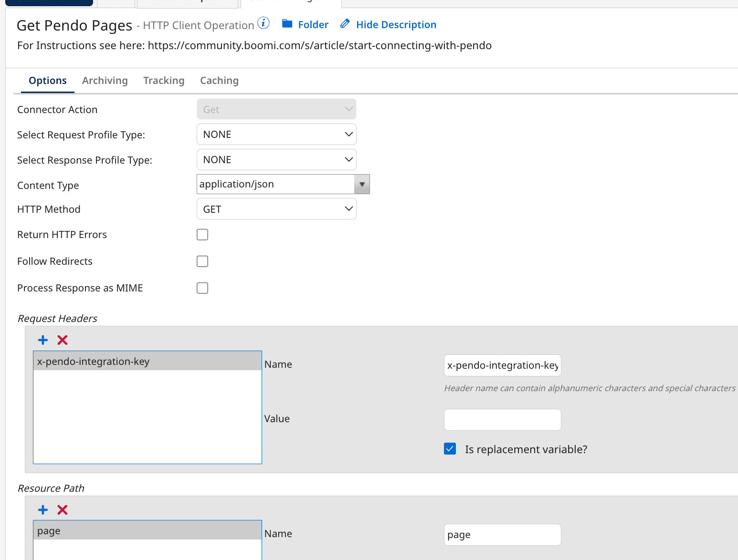Expand the Content Type combo box arrow
Viewport: 738px width, 560px height.
362,184
